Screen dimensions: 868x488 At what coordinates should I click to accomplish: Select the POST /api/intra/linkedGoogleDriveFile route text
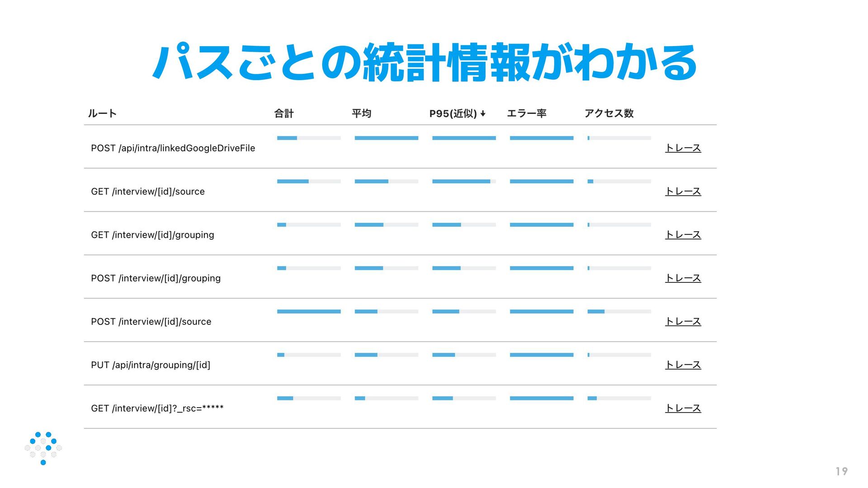coord(173,148)
